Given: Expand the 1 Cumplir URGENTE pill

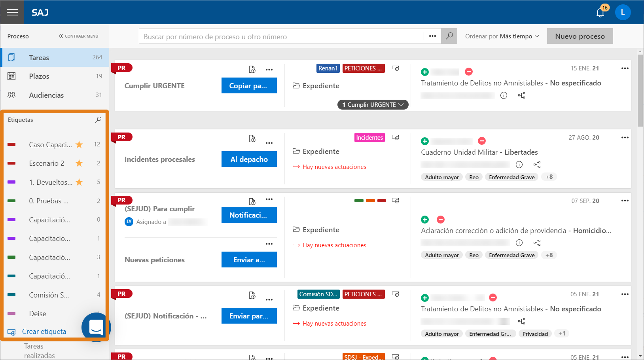Looking at the screenshot, I should 373,104.
